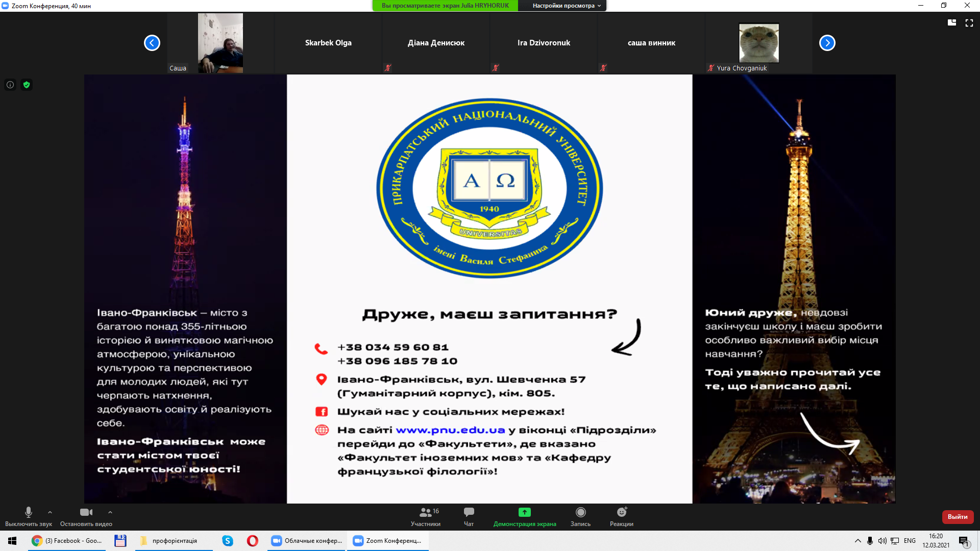Show next participants with right arrow

827,43
